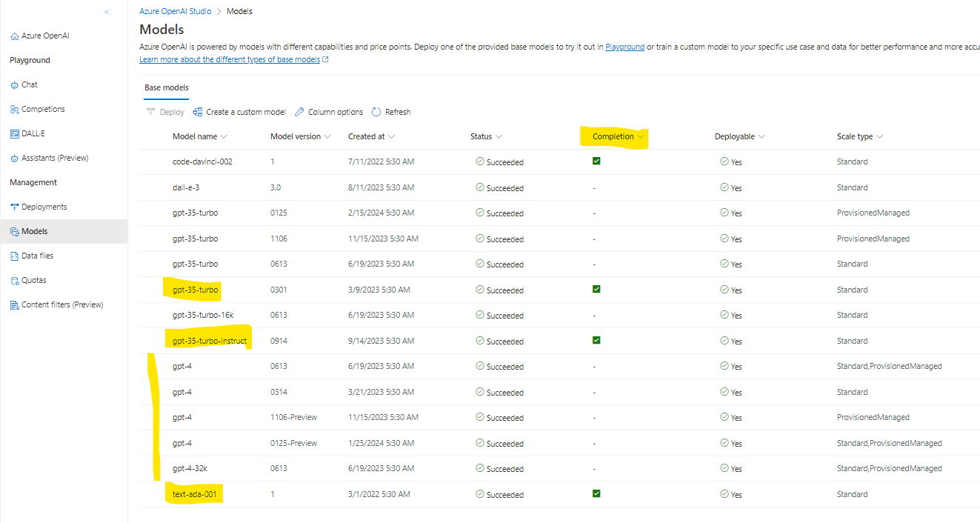
Task: Click the Create a custom model icon
Action: (x=197, y=112)
